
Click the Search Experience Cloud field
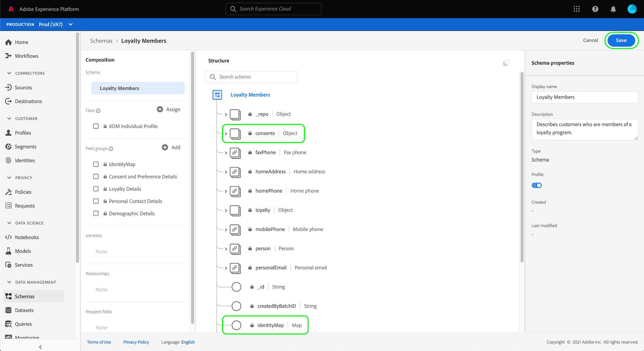coord(273,9)
